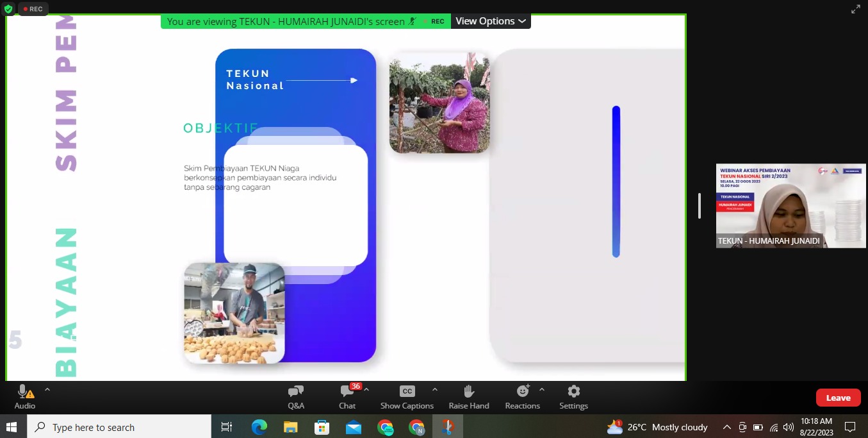The image size is (868, 438).
Task: Click the shared screen banner text
Action: pyautogui.click(x=286, y=21)
